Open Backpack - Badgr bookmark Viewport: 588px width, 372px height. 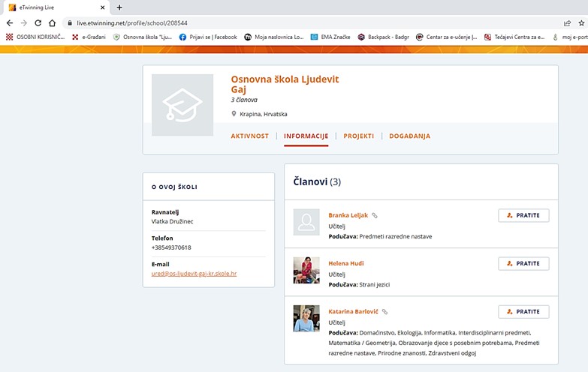pyautogui.click(x=383, y=37)
